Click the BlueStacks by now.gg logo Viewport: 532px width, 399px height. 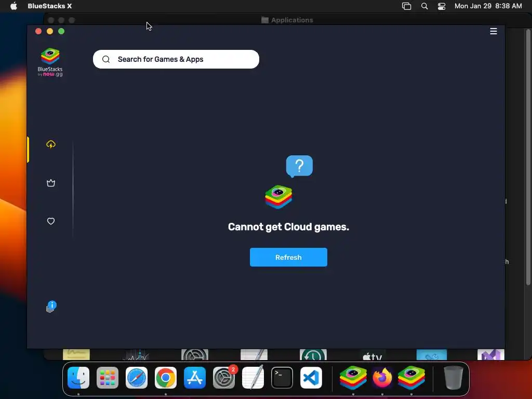click(50, 62)
